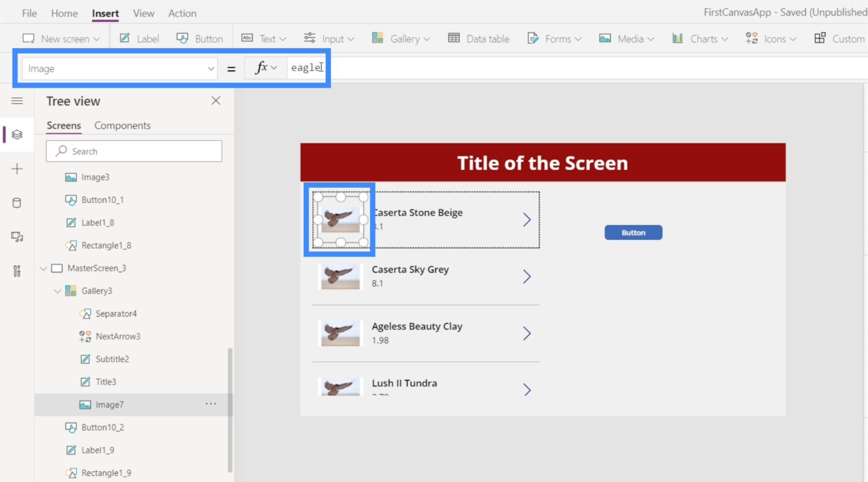Click next arrow for Caserta Stone Beige

pos(526,220)
